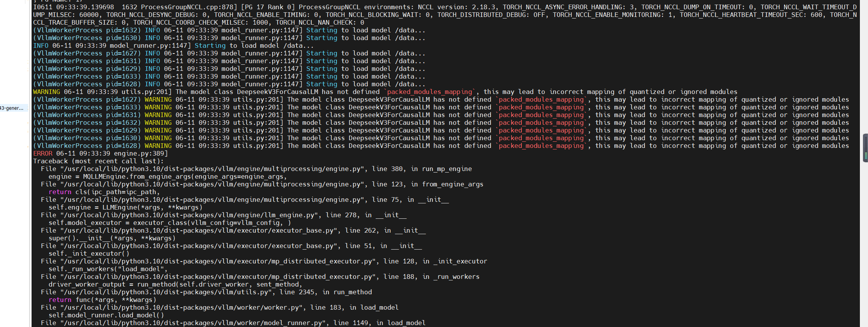Click 'driver_worker_output = run_method(' code line
This screenshot has height=327, width=868.
[176, 284]
